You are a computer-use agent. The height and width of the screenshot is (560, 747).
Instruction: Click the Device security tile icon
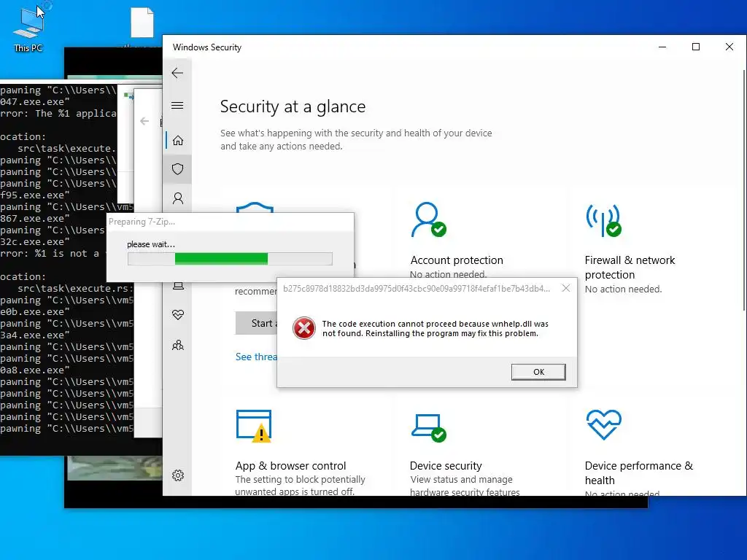(x=428, y=427)
